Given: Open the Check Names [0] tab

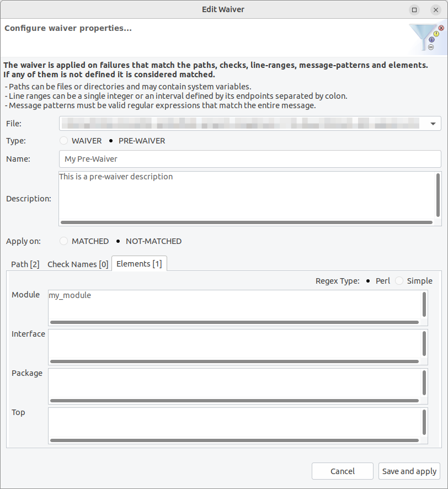Looking at the screenshot, I should [x=78, y=264].
